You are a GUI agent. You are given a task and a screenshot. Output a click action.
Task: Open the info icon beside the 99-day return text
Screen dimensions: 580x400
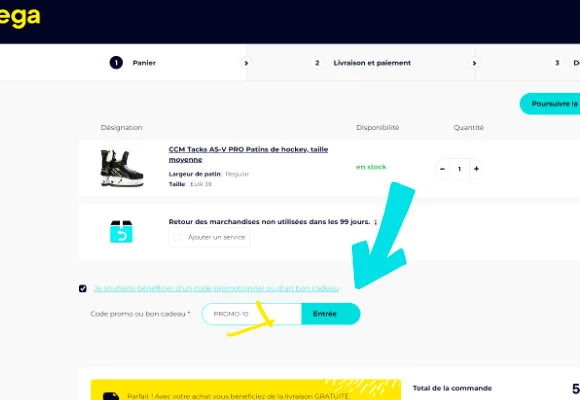tap(375, 222)
